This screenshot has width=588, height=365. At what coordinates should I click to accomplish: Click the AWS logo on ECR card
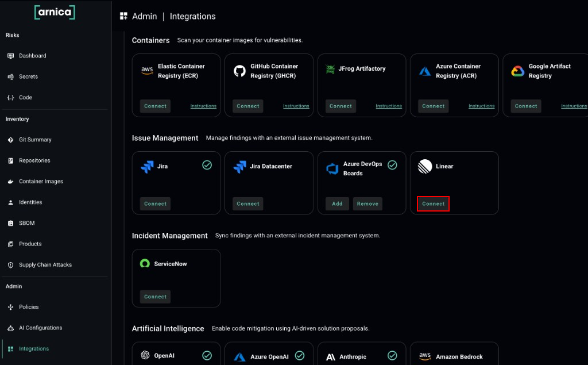point(147,70)
